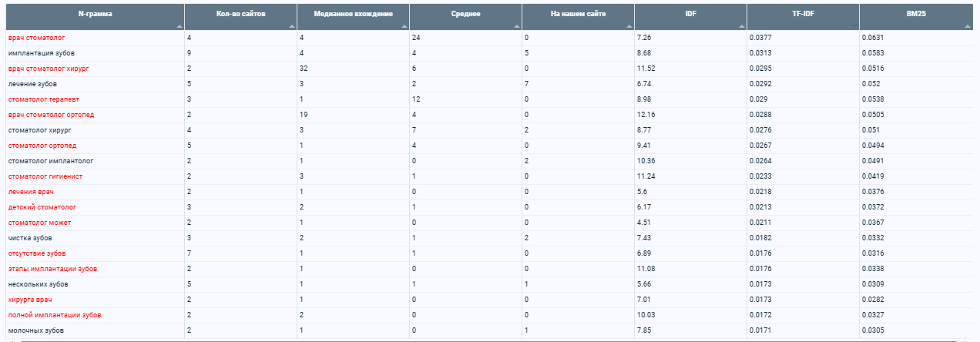Sort by Медианное вхождение header text
Viewport: 980px width, 342px height.
point(353,14)
